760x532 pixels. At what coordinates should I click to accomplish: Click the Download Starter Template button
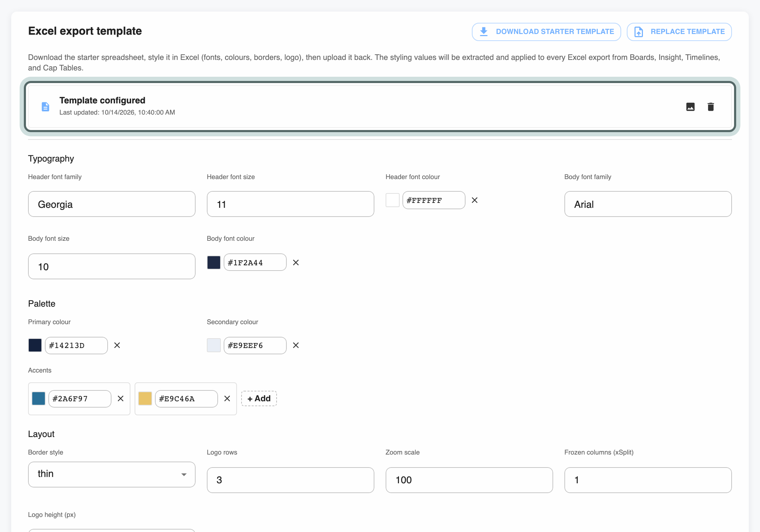[546, 32]
